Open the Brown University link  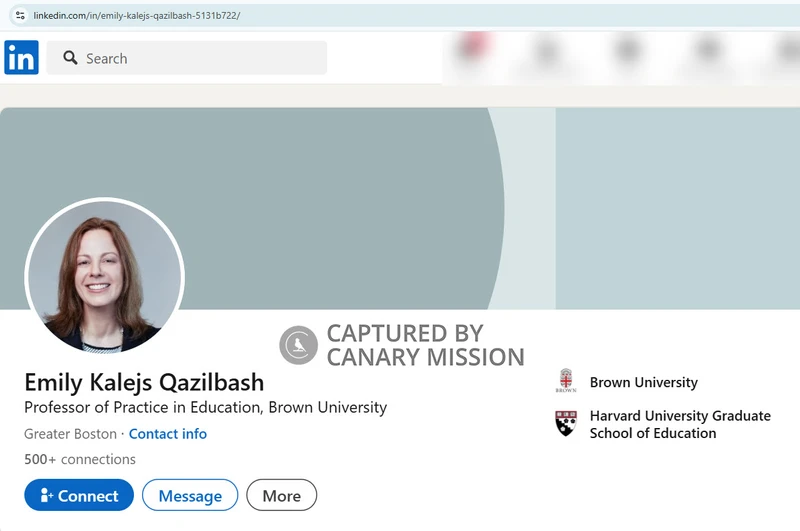point(643,382)
